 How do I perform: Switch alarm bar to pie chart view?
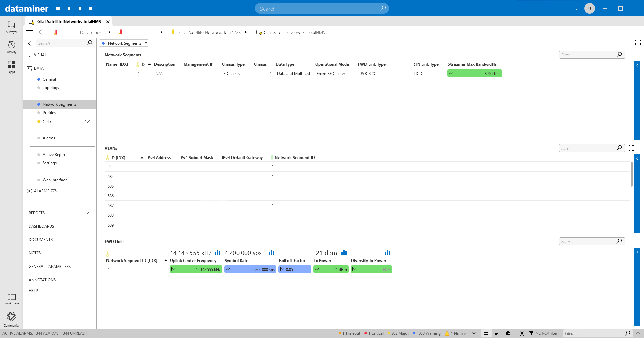(508, 333)
